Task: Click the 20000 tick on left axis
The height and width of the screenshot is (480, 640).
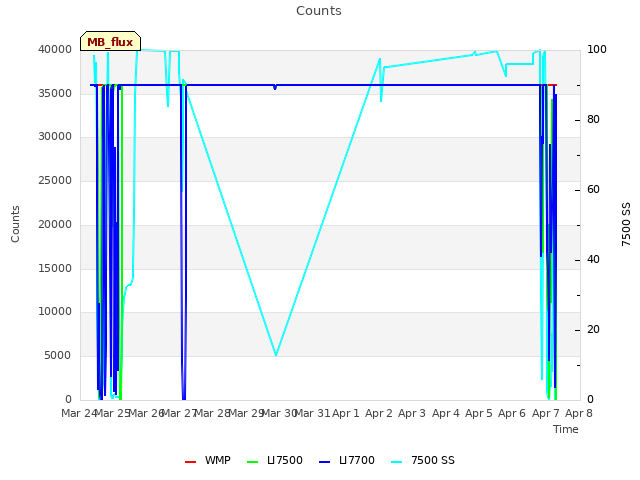Action: (x=55, y=224)
